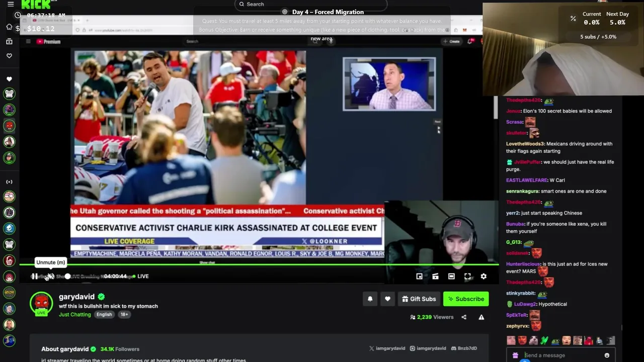
Task: Click the garydavid channel name
Action: click(76, 297)
